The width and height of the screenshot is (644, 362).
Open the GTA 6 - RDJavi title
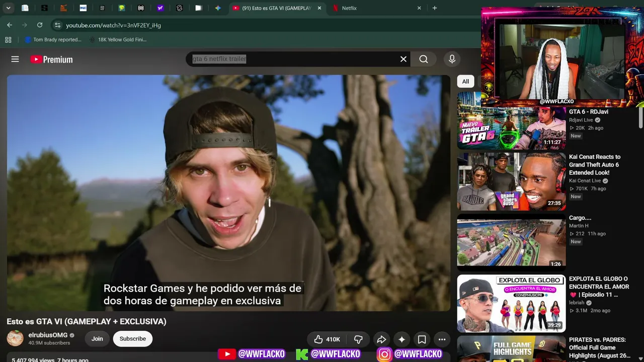(x=589, y=112)
